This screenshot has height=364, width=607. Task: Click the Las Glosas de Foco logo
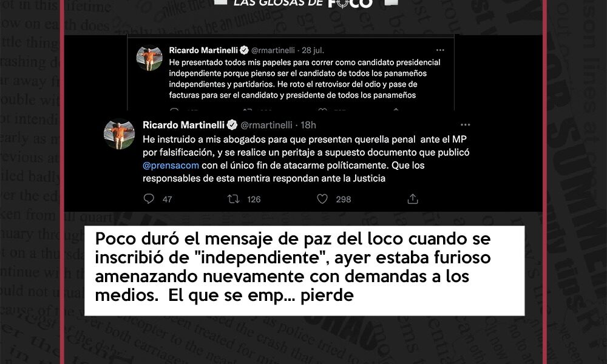(x=303, y=3)
